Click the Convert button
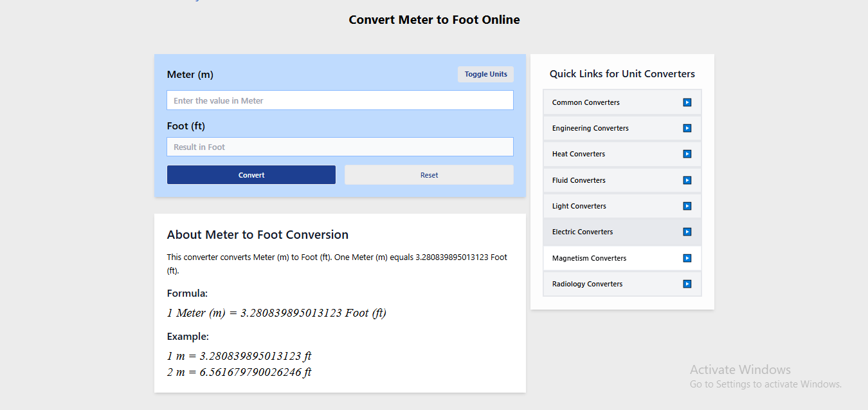The height and width of the screenshot is (410, 868). [251, 174]
